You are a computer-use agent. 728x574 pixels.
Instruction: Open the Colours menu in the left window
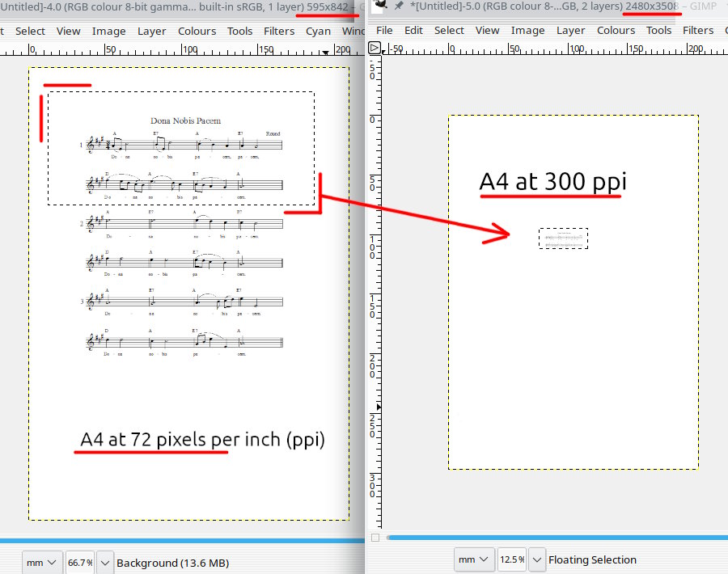[197, 31]
